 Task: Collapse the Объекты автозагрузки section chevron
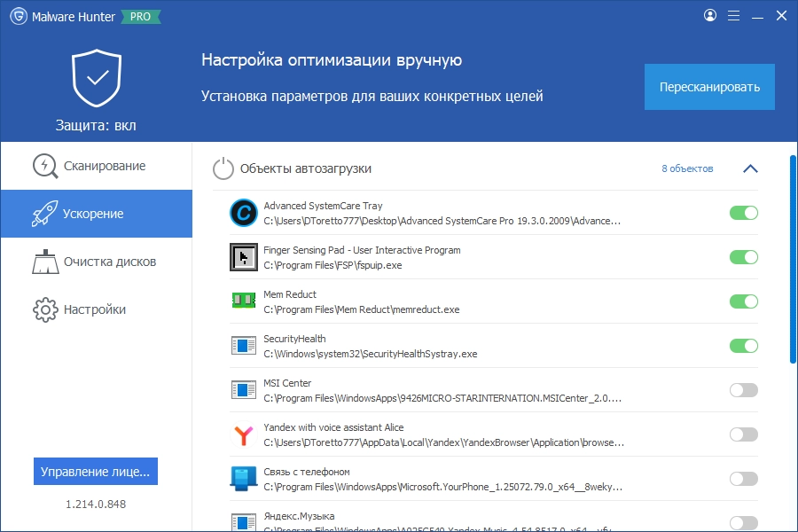(x=750, y=168)
